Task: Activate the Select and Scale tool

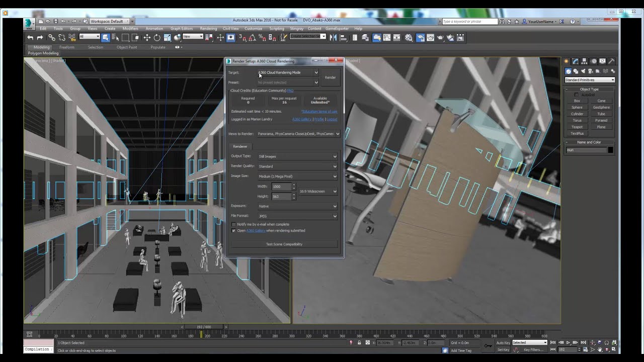Action: 167,38
